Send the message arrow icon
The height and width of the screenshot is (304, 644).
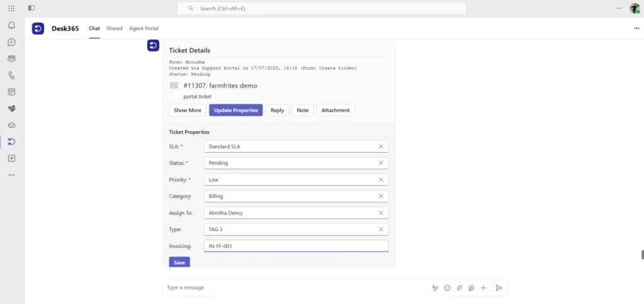499,288
